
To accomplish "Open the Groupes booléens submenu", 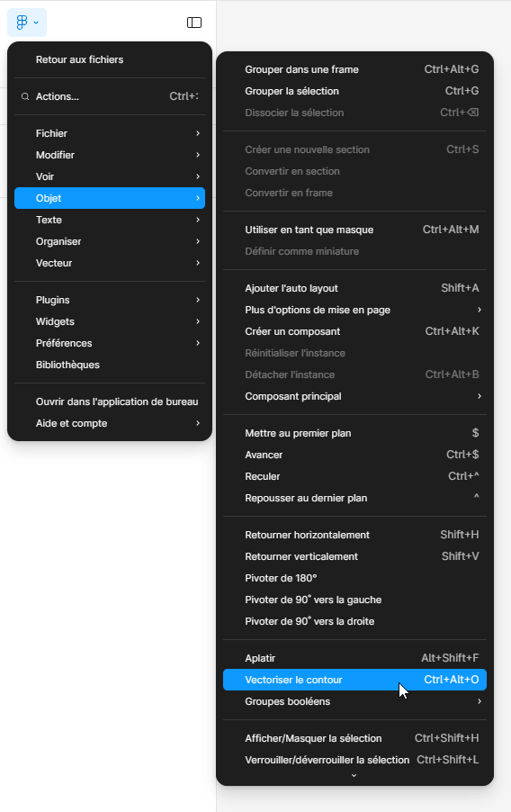I will point(354,701).
